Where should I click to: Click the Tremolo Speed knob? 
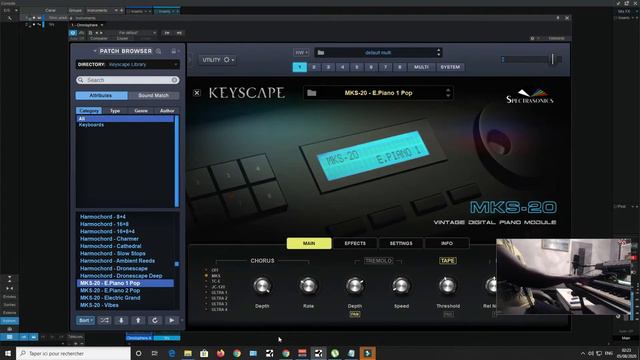(x=401, y=286)
